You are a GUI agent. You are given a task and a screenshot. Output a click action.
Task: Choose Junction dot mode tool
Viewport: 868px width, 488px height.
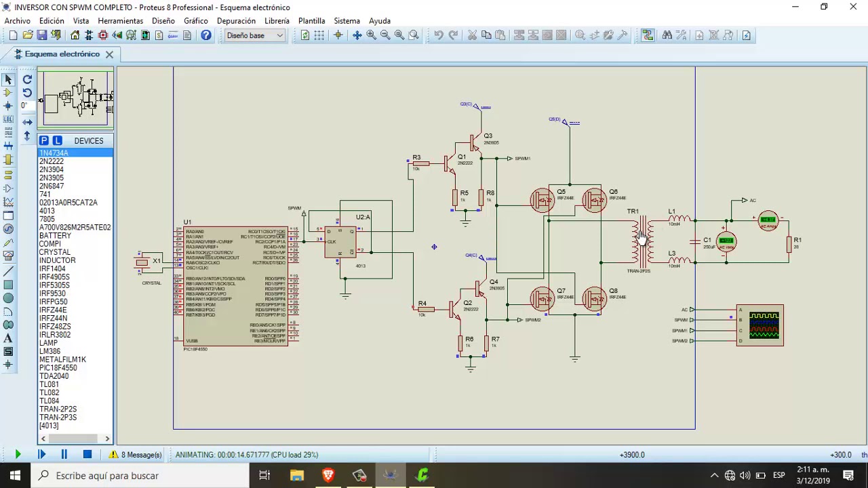point(8,106)
